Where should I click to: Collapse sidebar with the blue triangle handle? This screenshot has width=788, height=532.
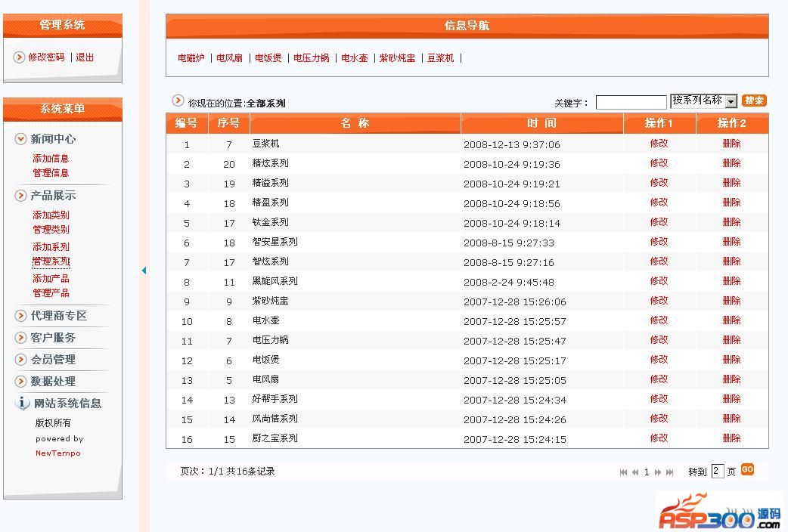[144, 271]
